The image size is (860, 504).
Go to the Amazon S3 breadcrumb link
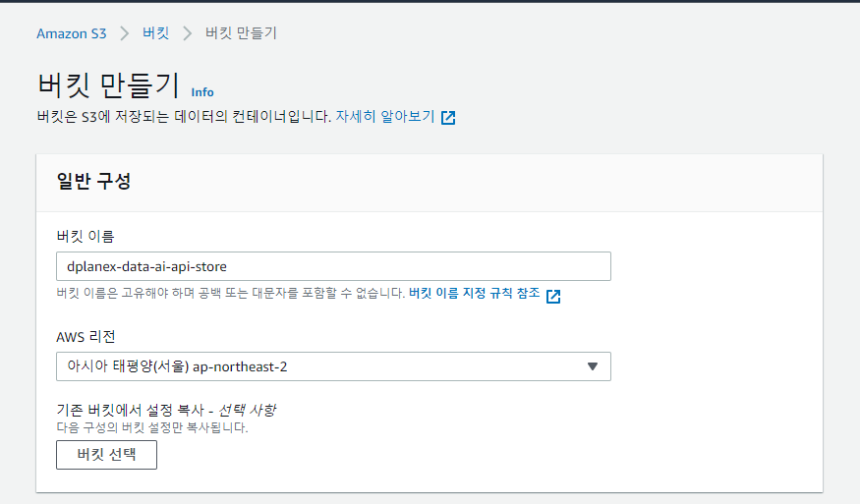point(72,33)
